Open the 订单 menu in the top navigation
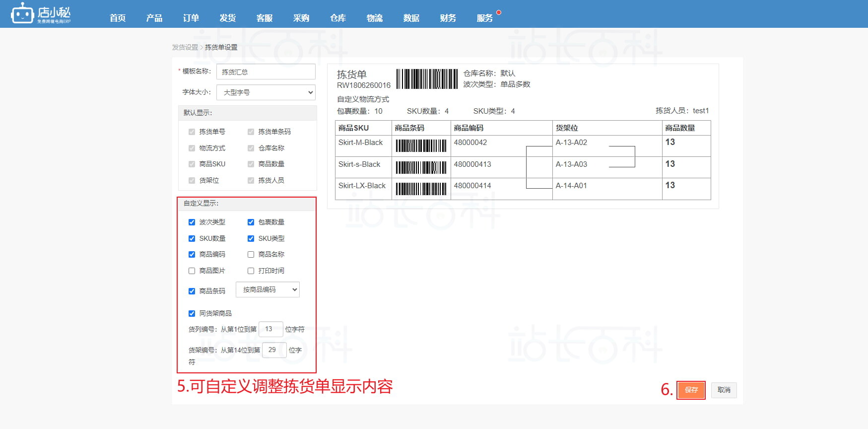 point(191,18)
